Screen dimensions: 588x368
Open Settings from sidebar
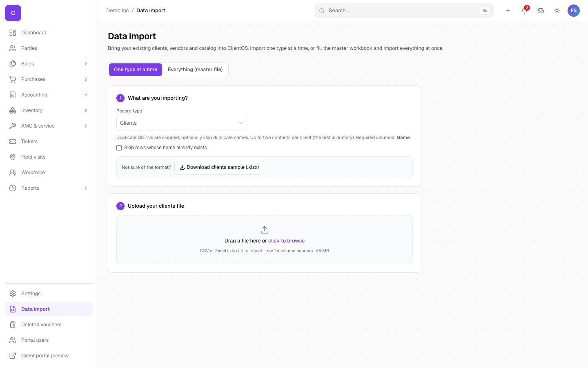[x=49, y=294]
